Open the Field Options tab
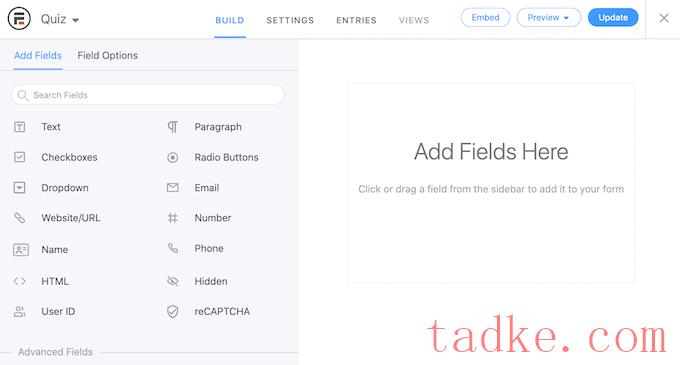The height and width of the screenshot is (365, 680). click(x=108, y=55)
